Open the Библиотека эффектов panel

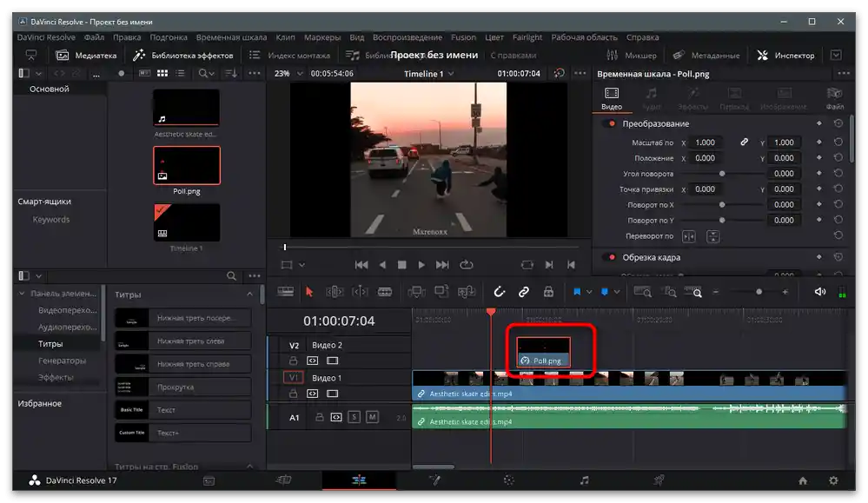click(x=183, y=56)
